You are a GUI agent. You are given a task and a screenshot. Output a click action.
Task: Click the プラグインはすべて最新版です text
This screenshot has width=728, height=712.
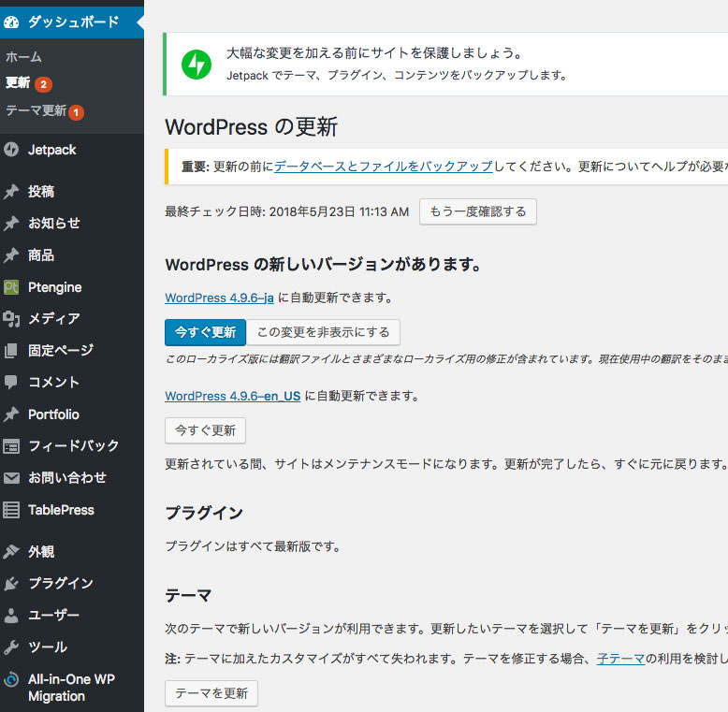pos(253,546)
